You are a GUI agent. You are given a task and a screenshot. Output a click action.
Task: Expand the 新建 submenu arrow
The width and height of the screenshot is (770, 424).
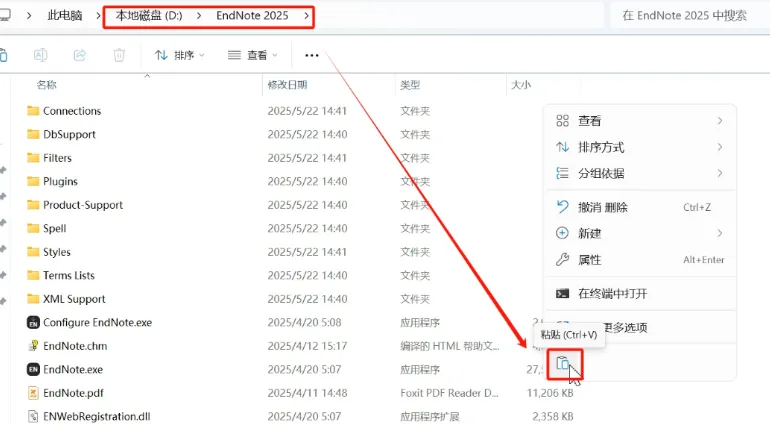click(x=719, y=233)
